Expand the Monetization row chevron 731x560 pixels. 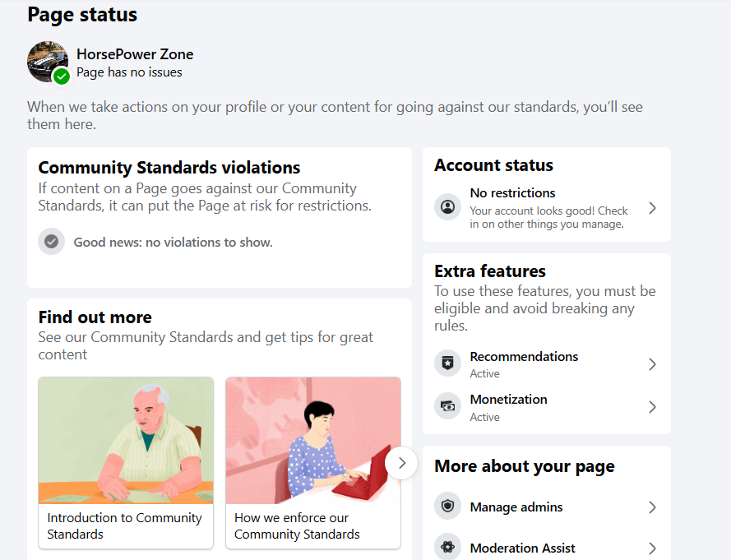pyautogui.click(x=652, y=407)
